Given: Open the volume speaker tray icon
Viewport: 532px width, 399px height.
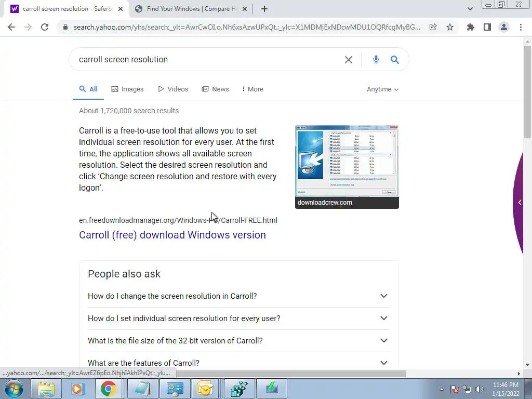Looking at the screenshot, I should click(x=480, y=389).
